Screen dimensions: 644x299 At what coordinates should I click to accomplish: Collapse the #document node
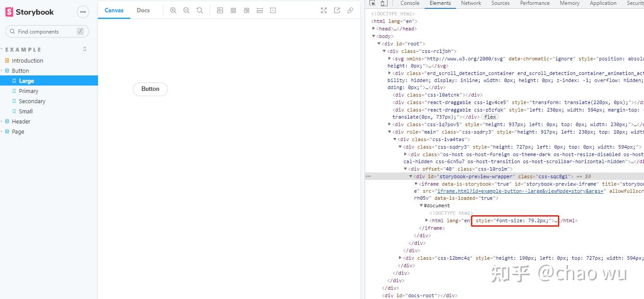coord(421,206)
